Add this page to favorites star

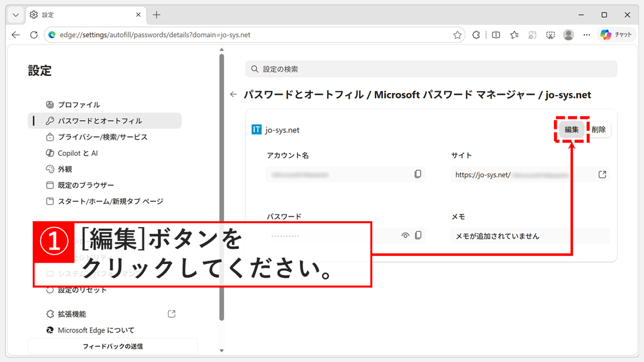pos(457,35)
